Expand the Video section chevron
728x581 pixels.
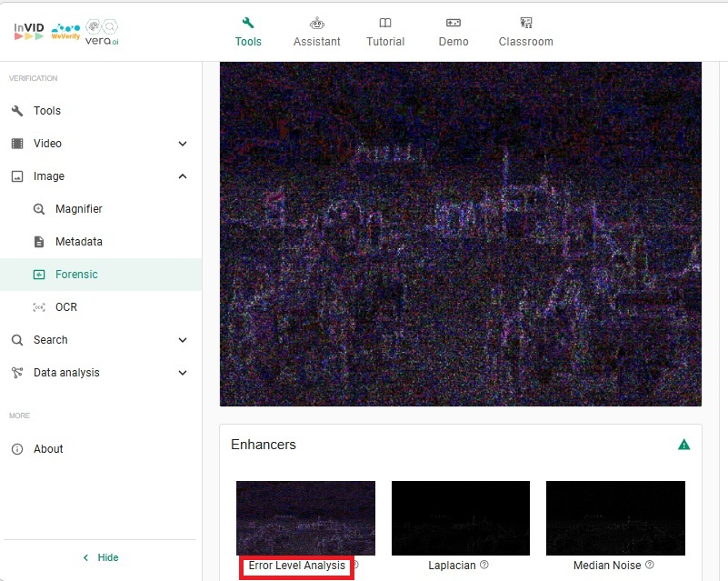(183, 144)
